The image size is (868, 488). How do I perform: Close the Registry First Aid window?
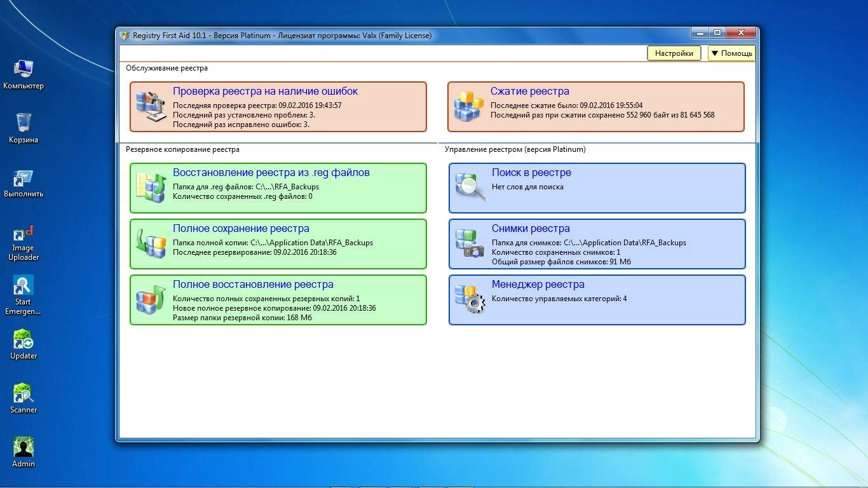[740, 32]
